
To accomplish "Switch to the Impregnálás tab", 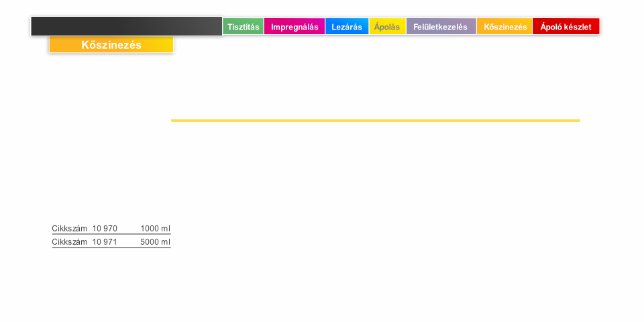I will click(x=294, y=27).
